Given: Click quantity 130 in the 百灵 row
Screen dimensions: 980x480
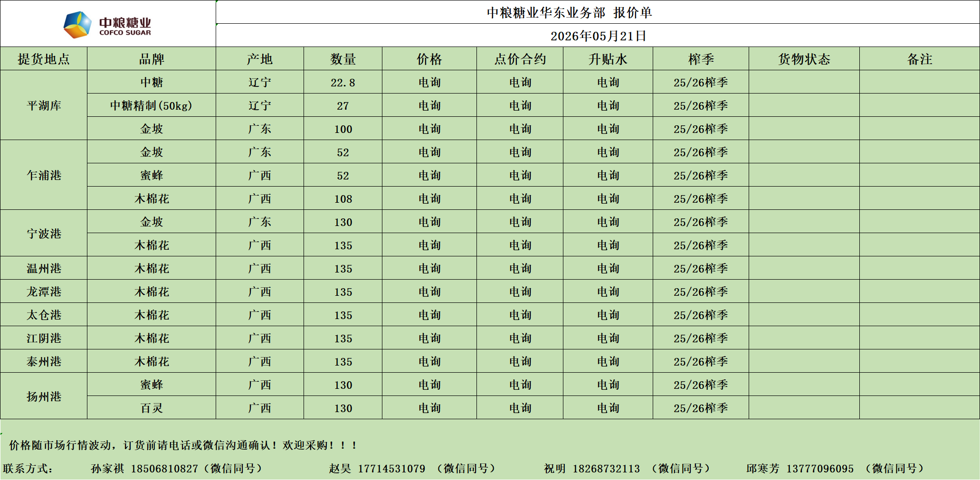Looking at the screenshot, I should (343, 408).
